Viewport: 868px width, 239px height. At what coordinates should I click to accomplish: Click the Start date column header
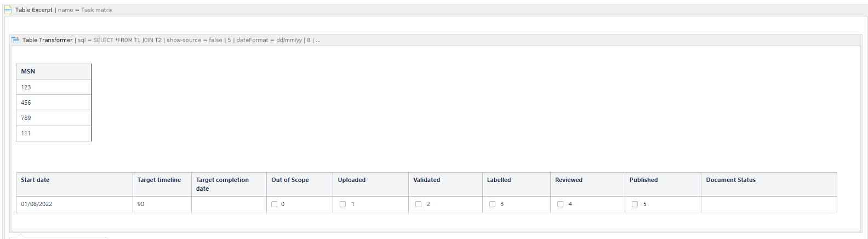75,185
